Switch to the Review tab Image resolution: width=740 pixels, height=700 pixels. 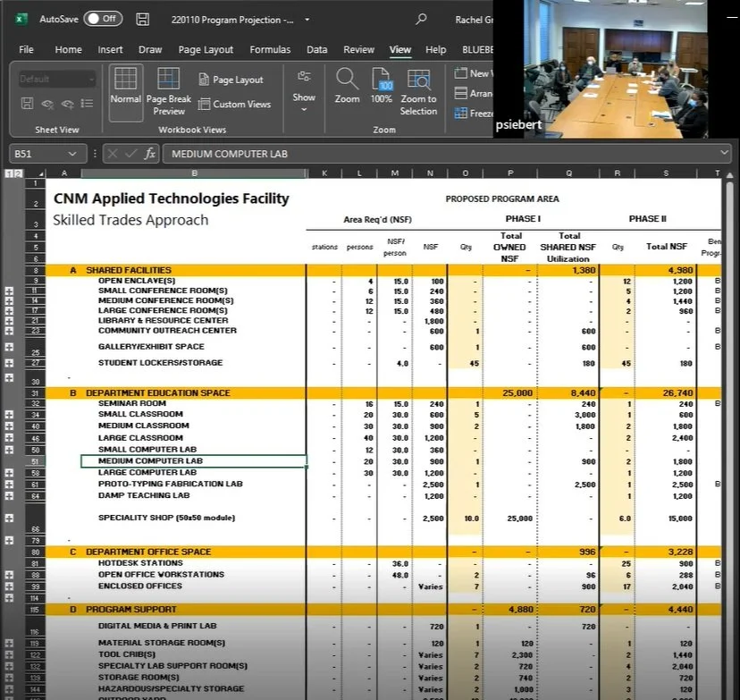click(x=358, y=49)
